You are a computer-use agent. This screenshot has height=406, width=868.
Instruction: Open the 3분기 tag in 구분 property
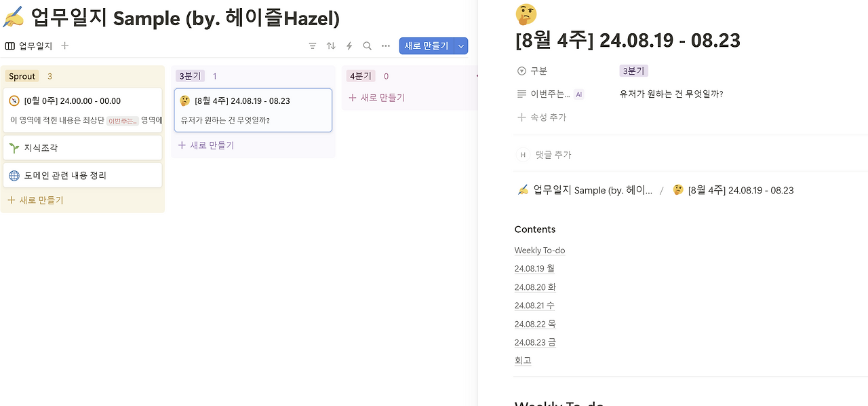click(633, 71)
